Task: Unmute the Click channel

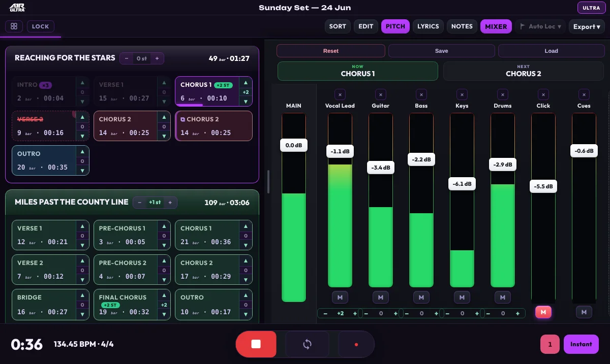Action: click(543, 312)
